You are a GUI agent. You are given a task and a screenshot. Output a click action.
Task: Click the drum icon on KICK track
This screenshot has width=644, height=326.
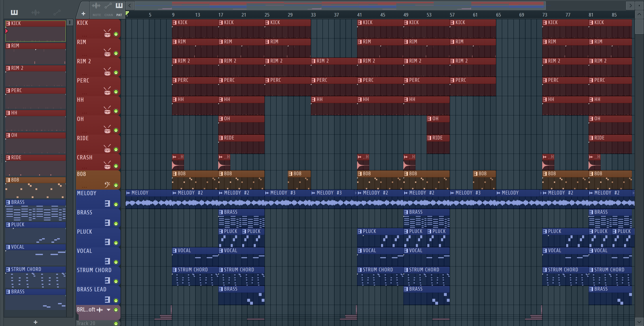point(107,33)
